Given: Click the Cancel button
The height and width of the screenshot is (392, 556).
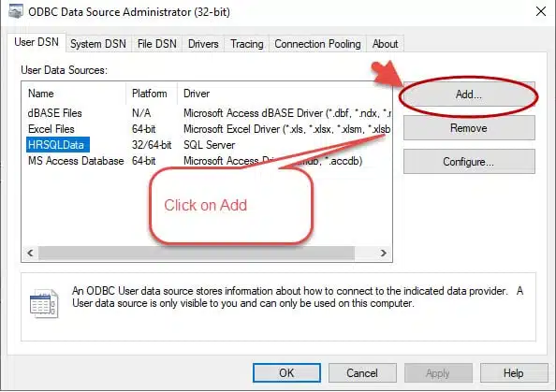Looking at the screenshot, I should 362,373.
